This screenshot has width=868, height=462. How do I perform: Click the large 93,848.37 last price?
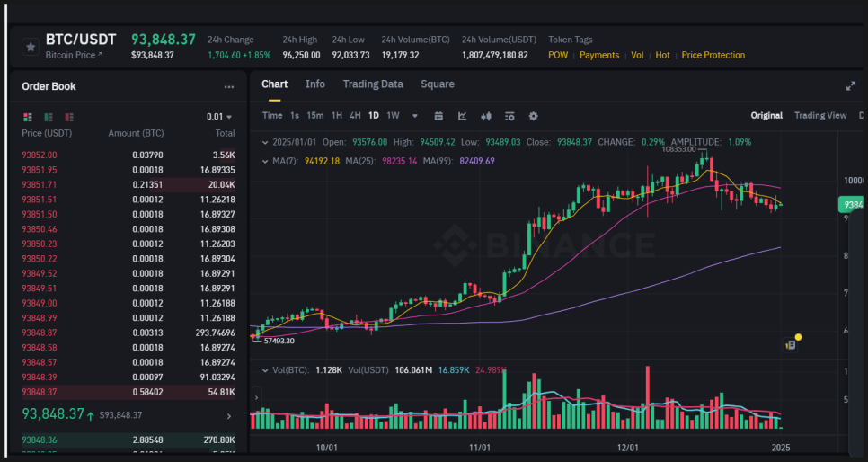pyautogui.click(x=53, y=413)
